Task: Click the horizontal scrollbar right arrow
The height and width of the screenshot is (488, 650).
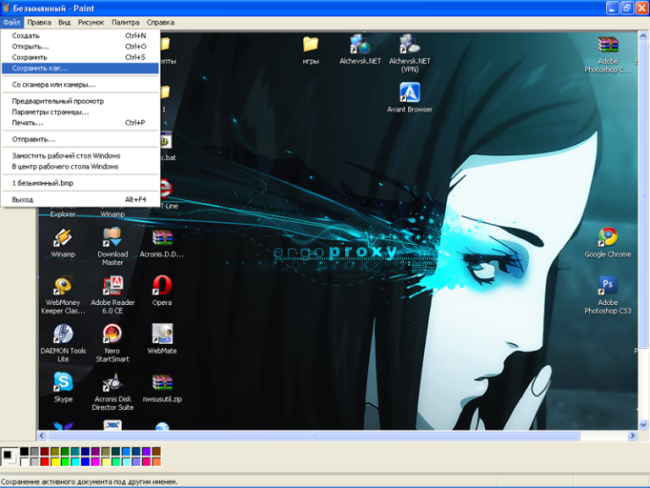Action: 632,436
